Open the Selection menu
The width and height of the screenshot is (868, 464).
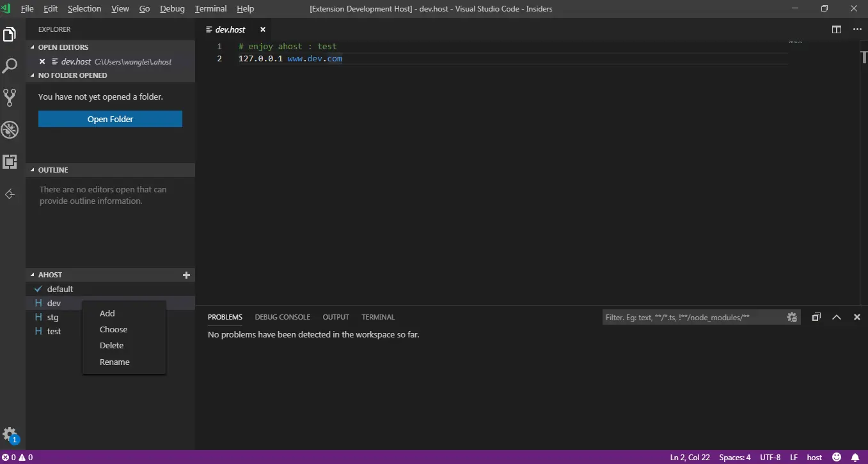(84, 9)
